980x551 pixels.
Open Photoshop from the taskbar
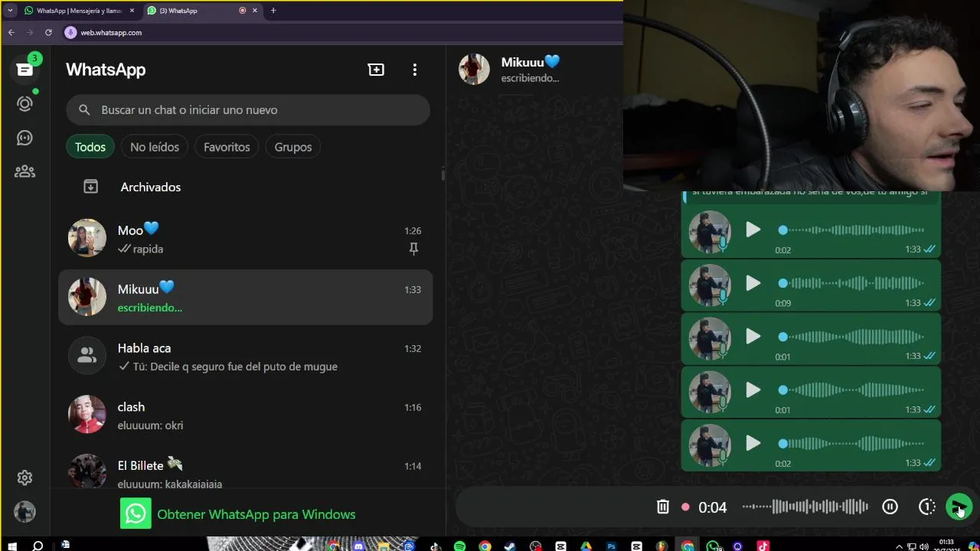611,546
